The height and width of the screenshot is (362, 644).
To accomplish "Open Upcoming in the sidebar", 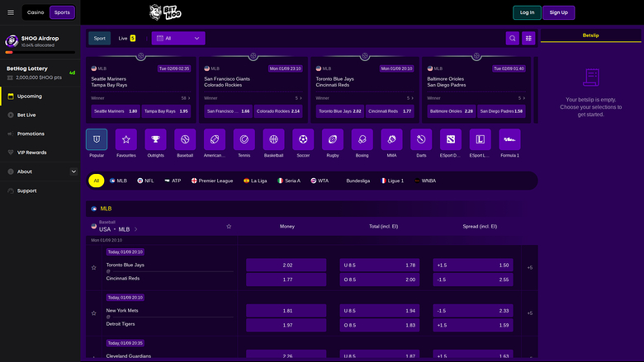I will click(x=40, y=96).
